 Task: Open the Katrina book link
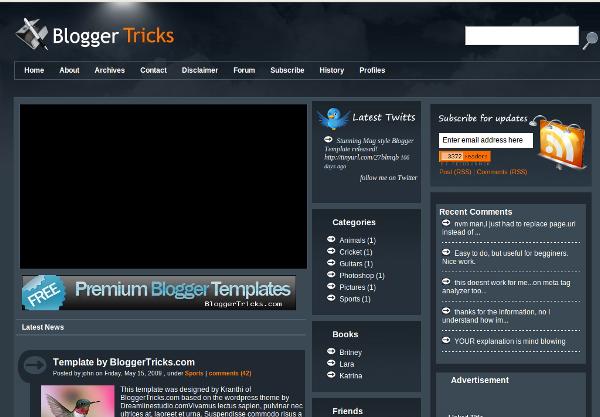pos(351,376)
